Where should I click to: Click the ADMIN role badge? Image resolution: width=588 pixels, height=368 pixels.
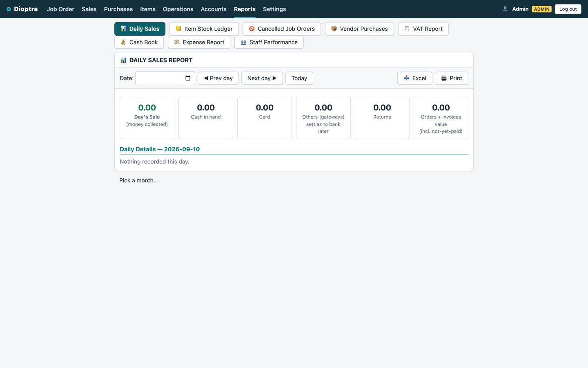click(541, 9)
